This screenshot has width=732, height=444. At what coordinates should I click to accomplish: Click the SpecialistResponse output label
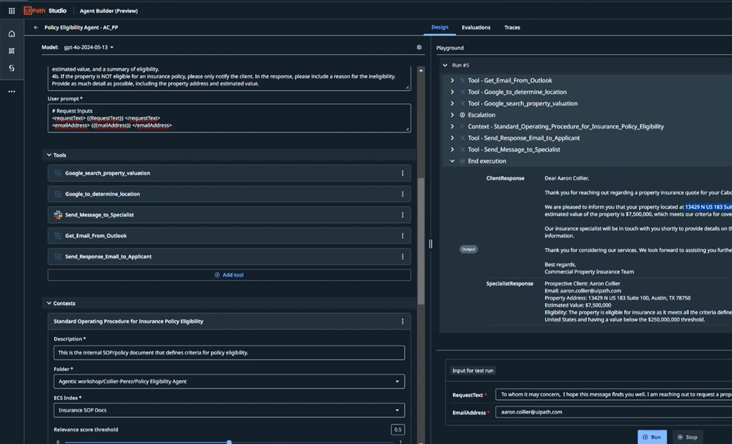click(x=509, y=283)
